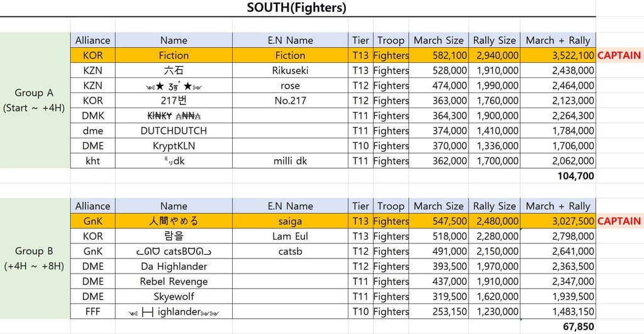This screenshot has height=334, width=644.
Task: Select the Rebel Revenge name cell
Action: click(x=174, y=282)
